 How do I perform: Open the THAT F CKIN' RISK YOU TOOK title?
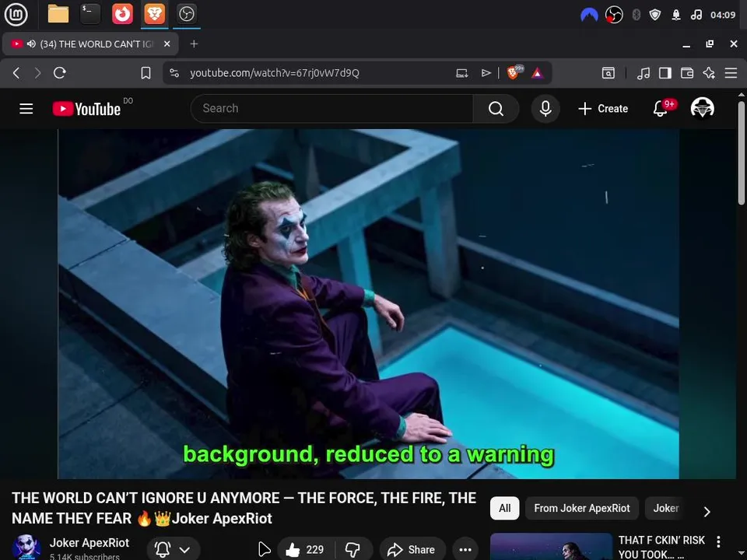pyautogui.click(x=661, y=547)
